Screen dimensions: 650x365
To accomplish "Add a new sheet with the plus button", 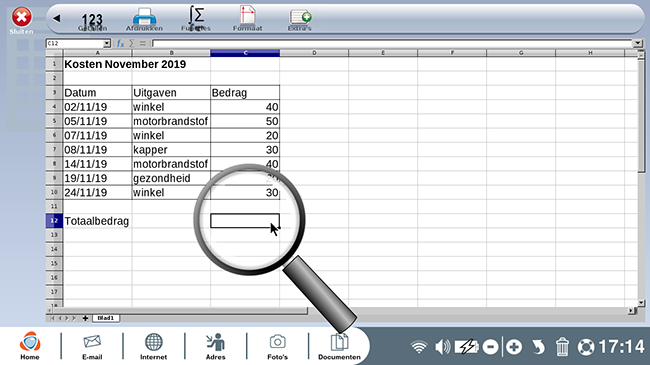I will [85, 318].
